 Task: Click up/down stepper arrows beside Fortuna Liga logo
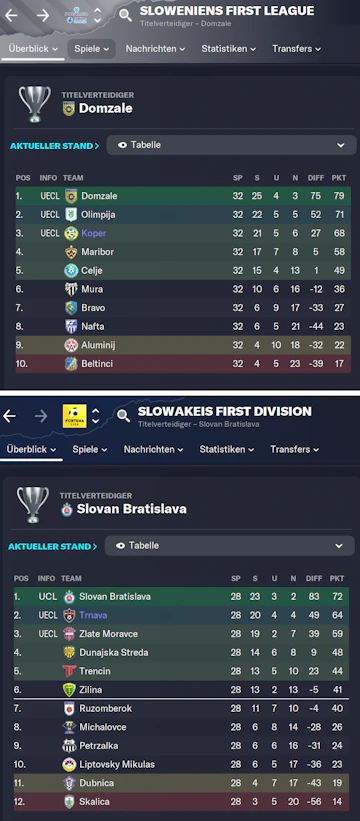[x=96, y=416]
